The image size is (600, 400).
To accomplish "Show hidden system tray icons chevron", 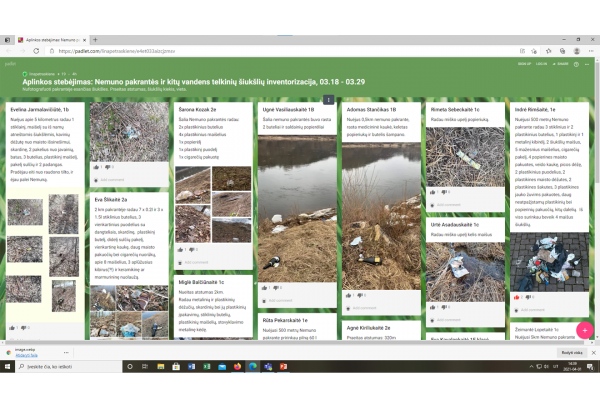I will (x=531, y=367).
